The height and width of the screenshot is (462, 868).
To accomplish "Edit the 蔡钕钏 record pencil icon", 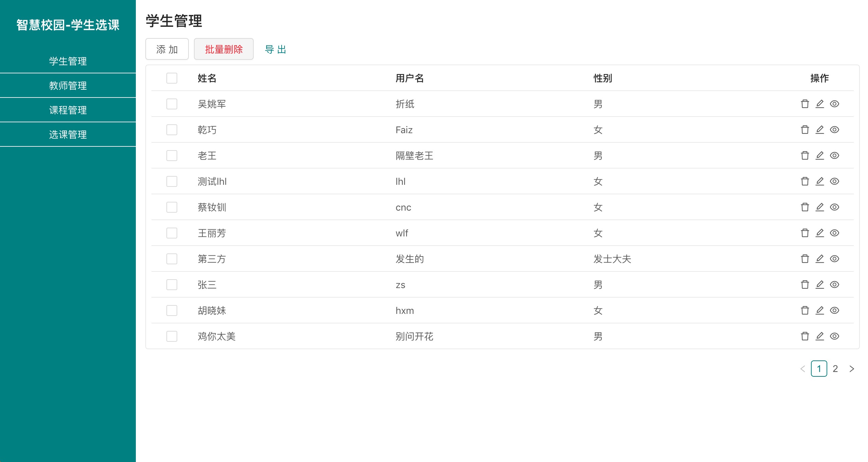I will (819, 207).
